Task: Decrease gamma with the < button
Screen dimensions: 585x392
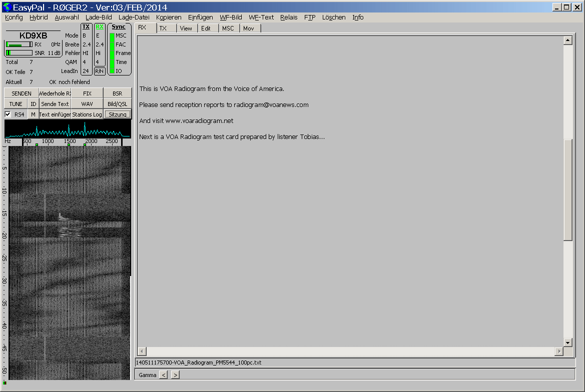Action: pos(164,374)
